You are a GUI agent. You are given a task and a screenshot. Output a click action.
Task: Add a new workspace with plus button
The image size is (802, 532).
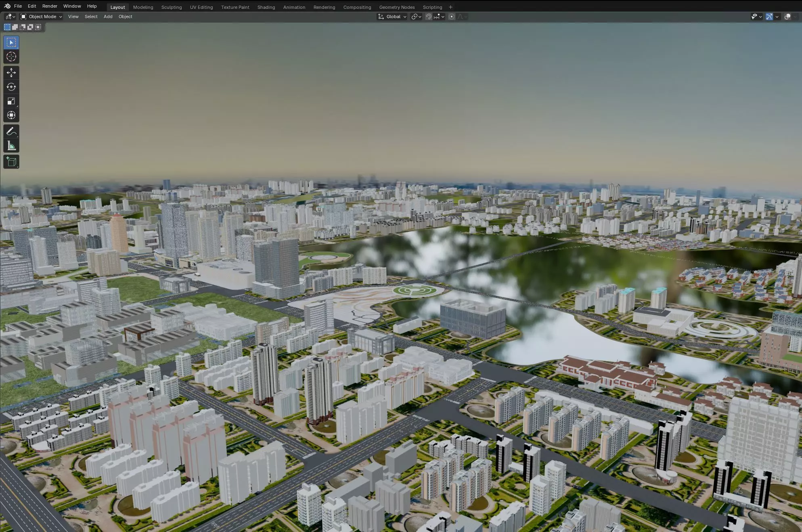[450, 7]
